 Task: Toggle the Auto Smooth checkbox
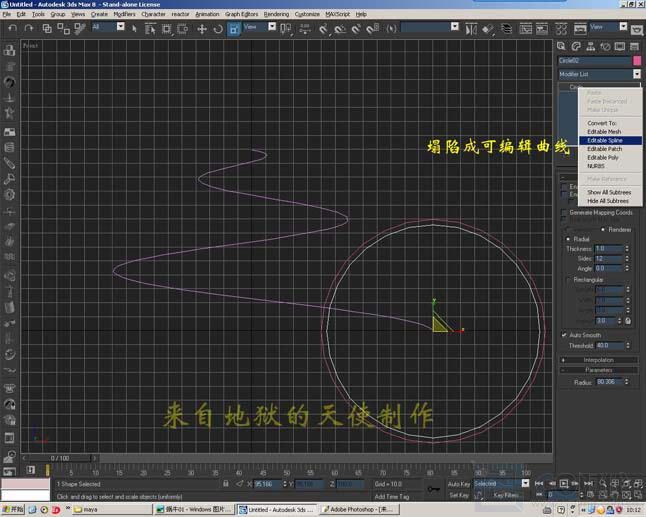564,335
